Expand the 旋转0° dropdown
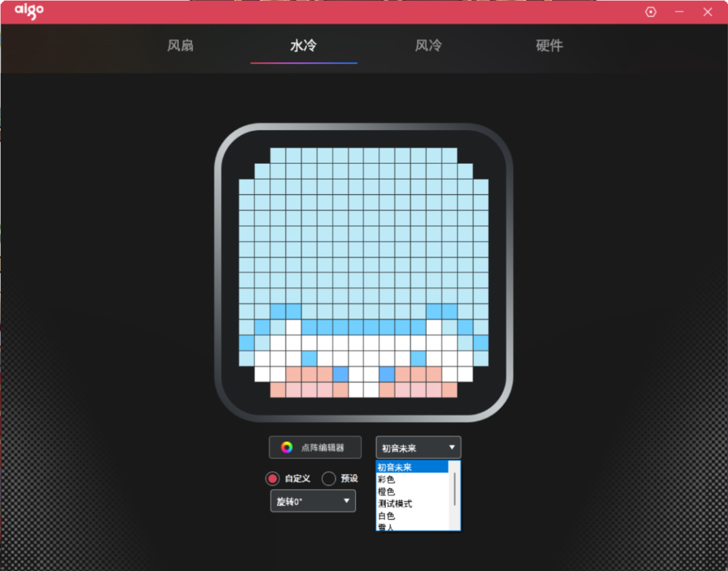 click(x=313, y=501)
